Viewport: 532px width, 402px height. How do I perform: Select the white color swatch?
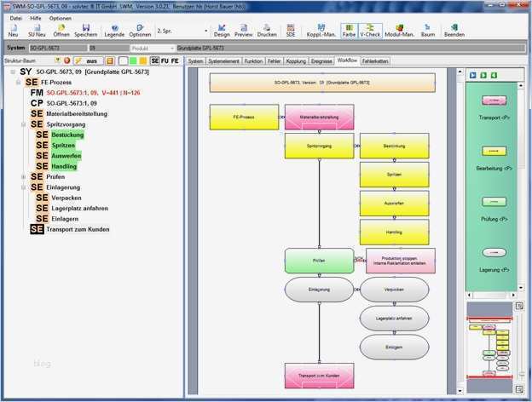pos(124,61)
